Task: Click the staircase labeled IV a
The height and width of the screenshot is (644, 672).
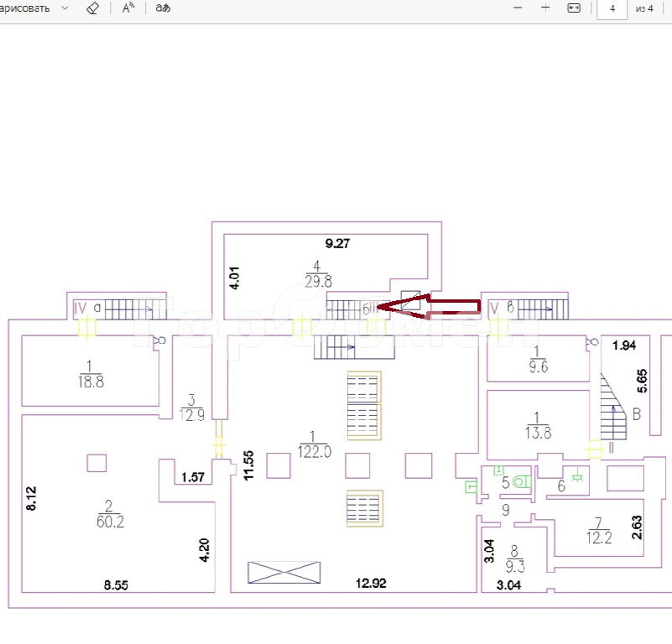Action: tap(126, 309)
